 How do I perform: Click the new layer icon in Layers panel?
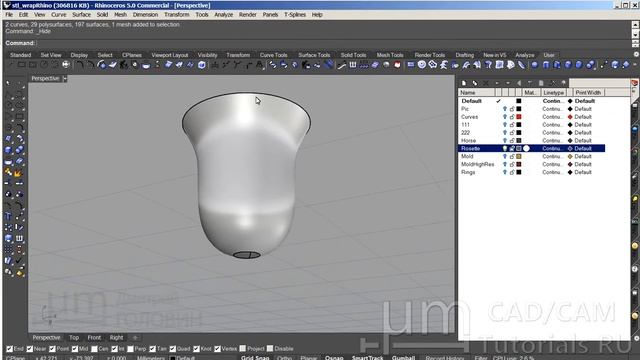pyautogui.click(x=464, y=83)
